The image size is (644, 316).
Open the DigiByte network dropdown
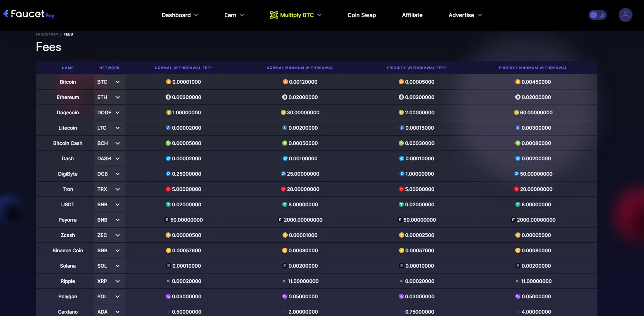[109, 174]
